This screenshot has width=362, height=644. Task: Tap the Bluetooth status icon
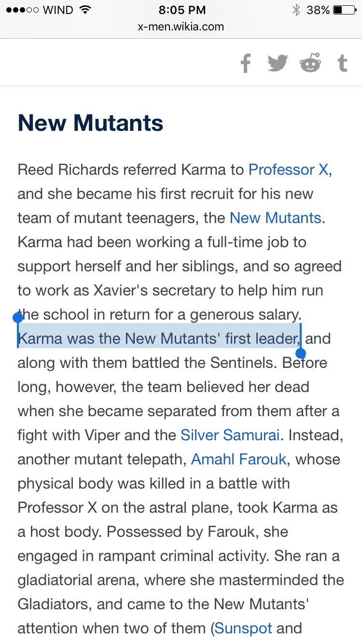(x=296, y=10)
